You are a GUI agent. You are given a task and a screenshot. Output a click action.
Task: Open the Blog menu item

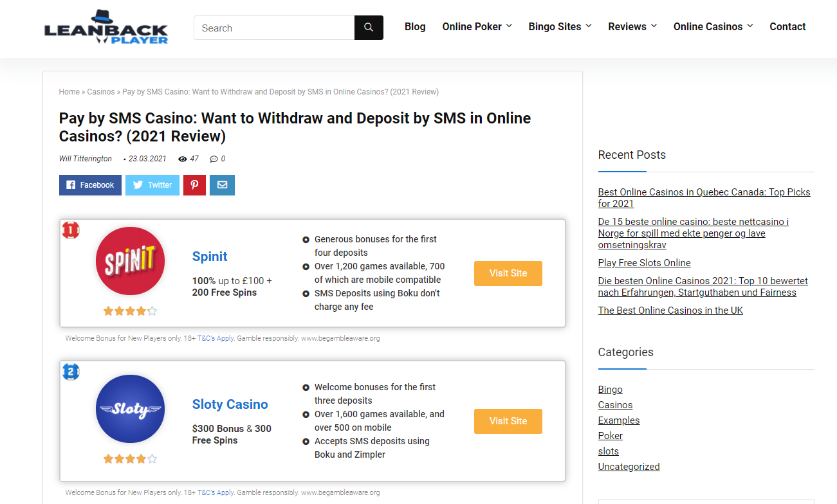pyautogui.click(x=415, y=27)
